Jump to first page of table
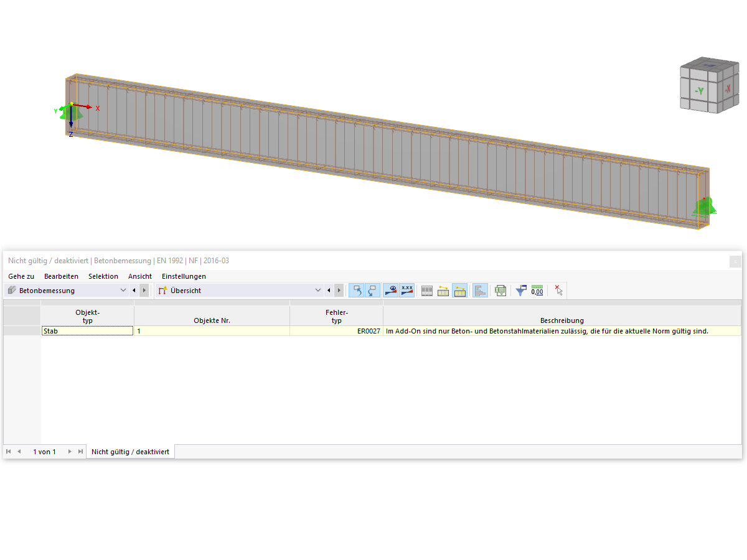747x560 pixels. [x=9, y=452]
